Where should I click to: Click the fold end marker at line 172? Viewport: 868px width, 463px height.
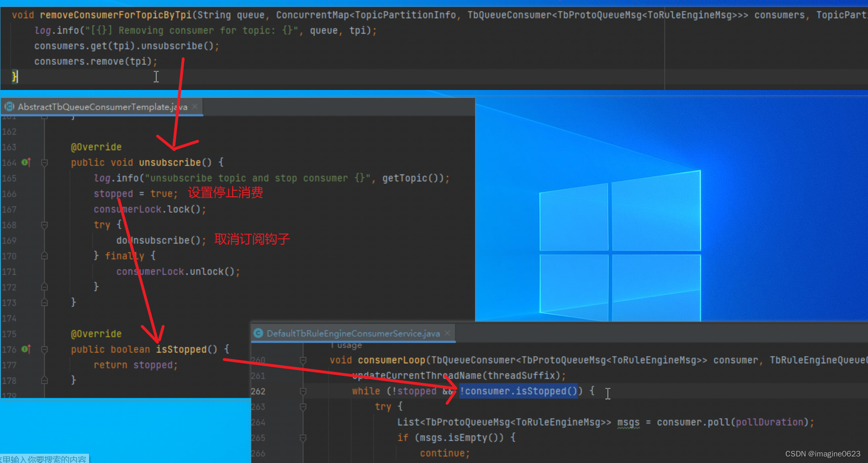(44, 287)
